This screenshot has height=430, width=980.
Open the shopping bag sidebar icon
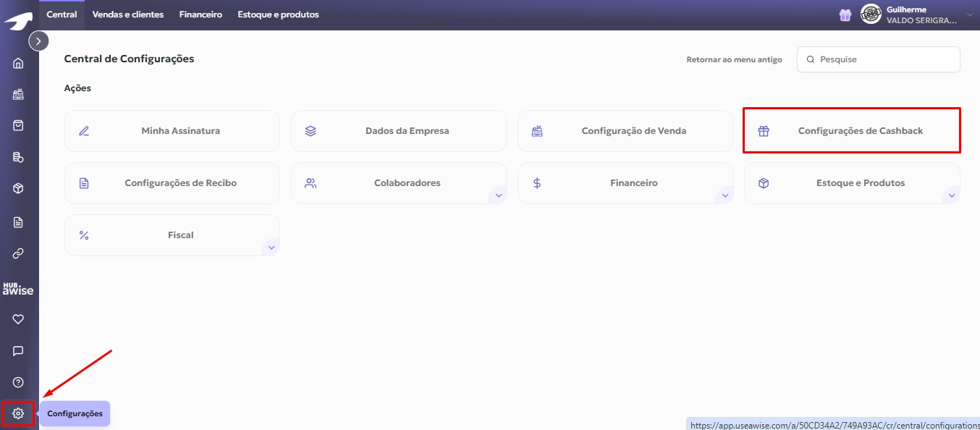coord(18,125)
